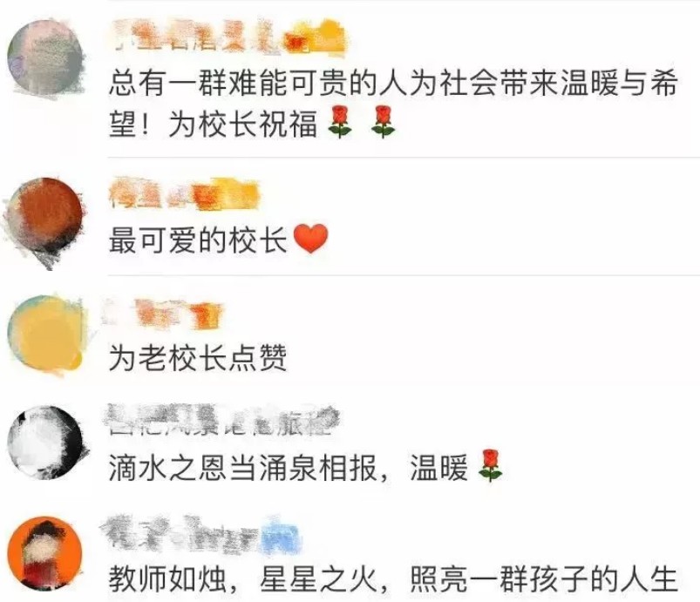Click the first commenter's blurred username
The width and height of the screenshot is (700, 602).
[x=228, y=37]
